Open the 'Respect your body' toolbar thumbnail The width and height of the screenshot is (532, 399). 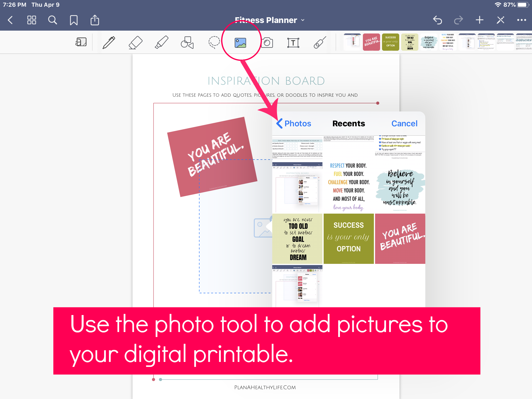448,42
